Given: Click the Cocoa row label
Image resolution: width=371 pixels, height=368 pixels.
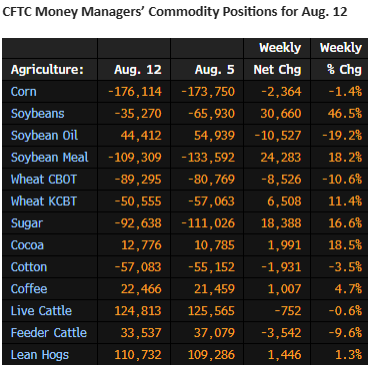Looking at the screenshot, I should pyautogui.click(x=27, y=245).
